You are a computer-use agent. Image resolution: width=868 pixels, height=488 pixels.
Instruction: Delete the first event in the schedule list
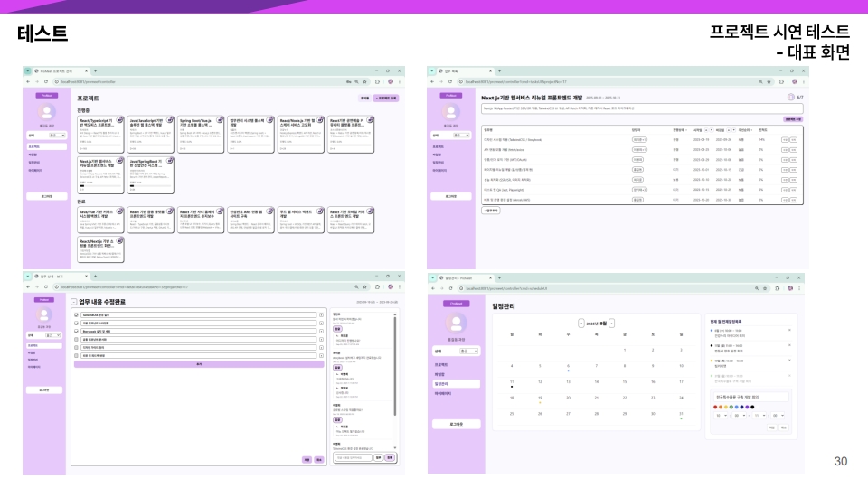[x=789, y=331]
